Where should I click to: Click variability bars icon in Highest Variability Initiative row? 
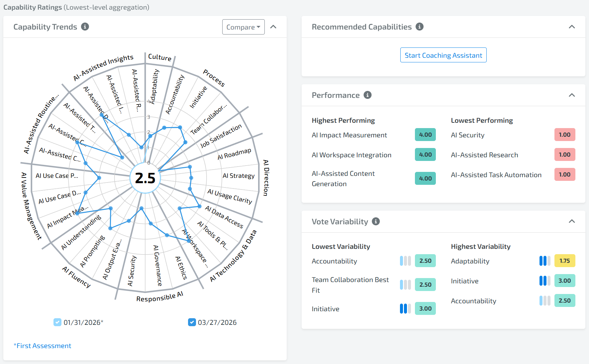(x=545, y=281)
